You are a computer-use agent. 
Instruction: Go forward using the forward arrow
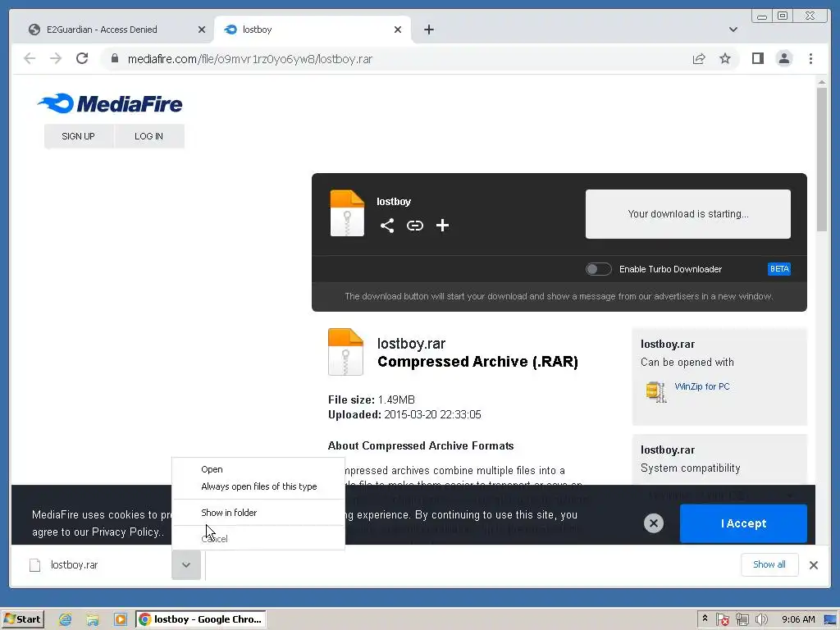56,58
